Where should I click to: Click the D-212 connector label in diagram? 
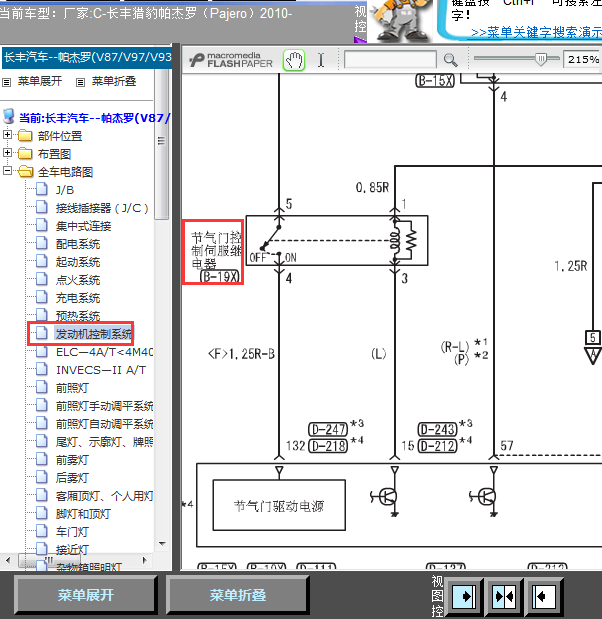[x=437, y=446]
